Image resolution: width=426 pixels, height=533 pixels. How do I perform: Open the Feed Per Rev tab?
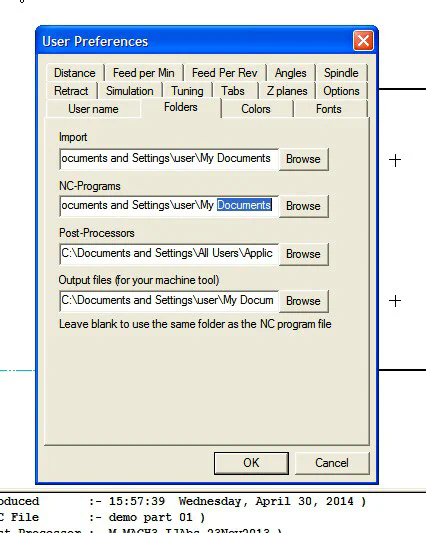tap(224, 73)
